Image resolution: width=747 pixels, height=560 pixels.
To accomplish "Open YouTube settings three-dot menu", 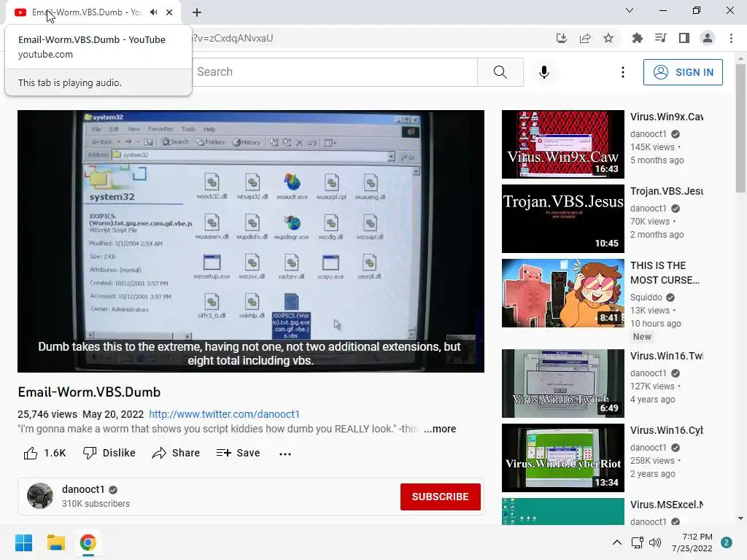I will coord(623,72).
